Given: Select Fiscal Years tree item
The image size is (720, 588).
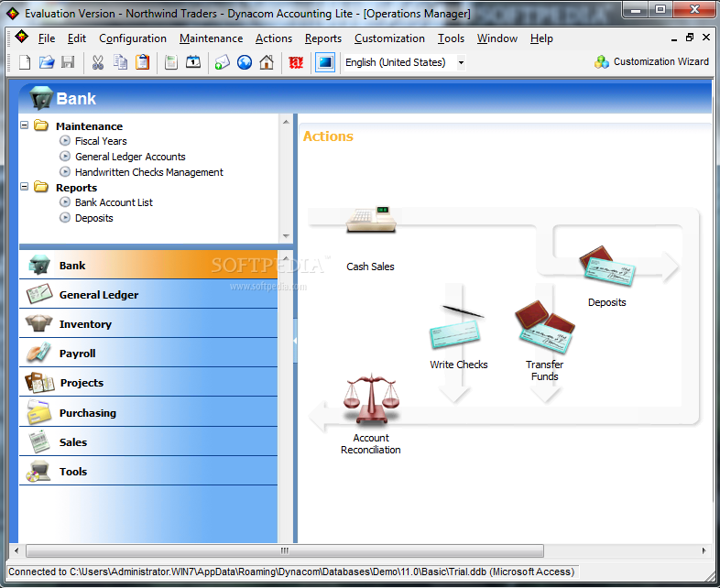Looking at the screenshot, I should pyautogui.click(x=101, y=141).
